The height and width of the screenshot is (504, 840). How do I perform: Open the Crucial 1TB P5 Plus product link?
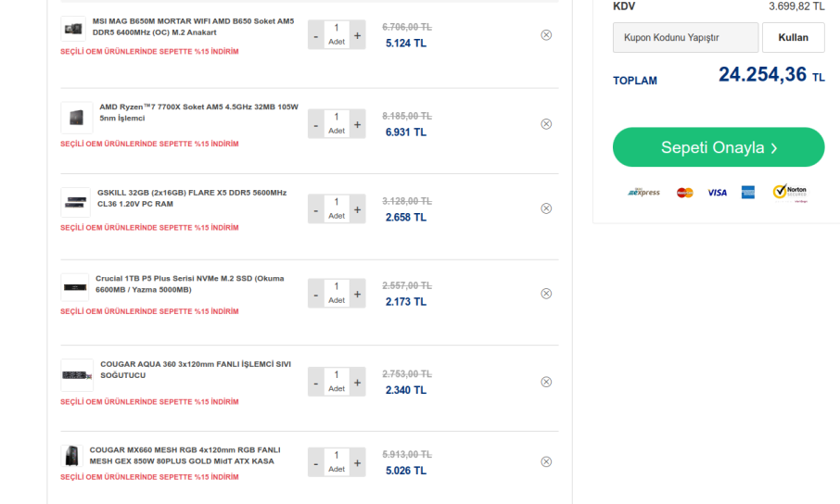pos(190,283)
